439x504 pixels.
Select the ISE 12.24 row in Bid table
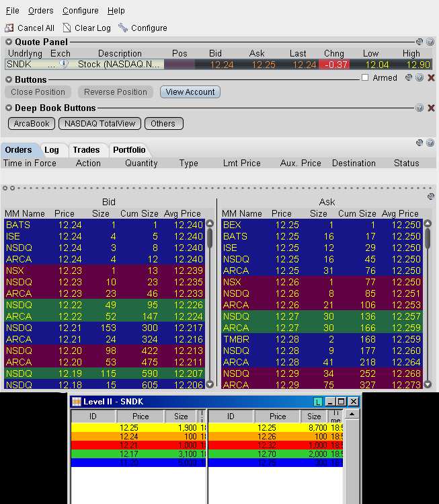104,236
